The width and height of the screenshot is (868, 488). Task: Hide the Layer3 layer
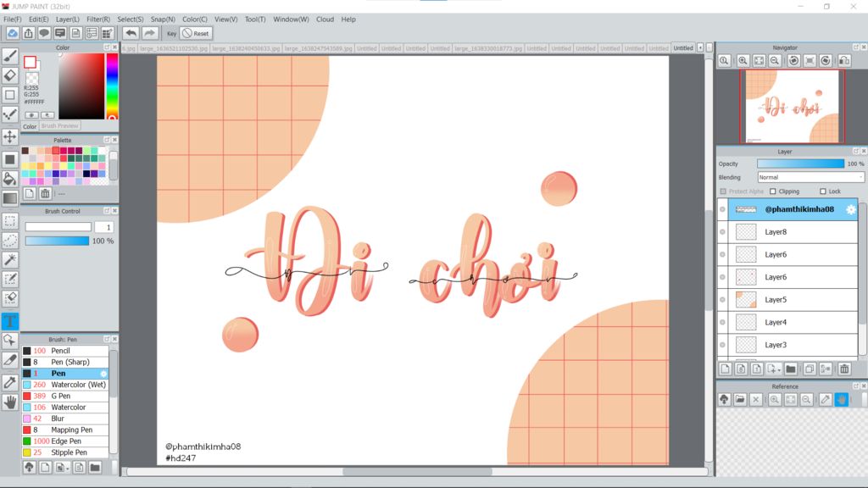(722, 345)
